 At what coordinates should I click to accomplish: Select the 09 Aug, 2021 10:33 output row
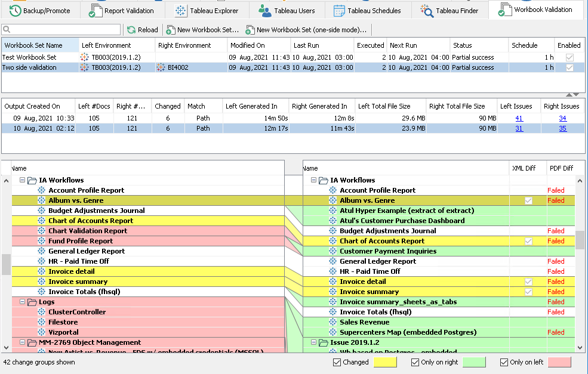pyautogui.click(x=293, y=118)
